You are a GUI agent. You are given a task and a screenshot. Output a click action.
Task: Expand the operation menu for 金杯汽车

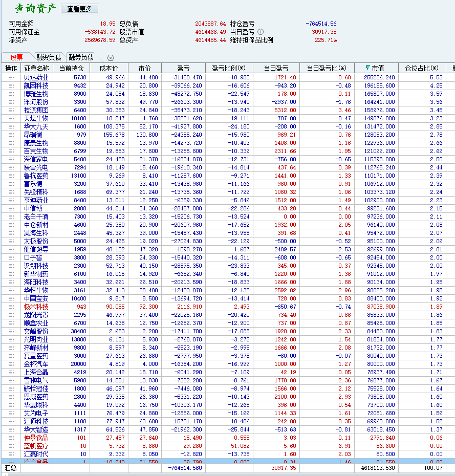tap(11, 364)
